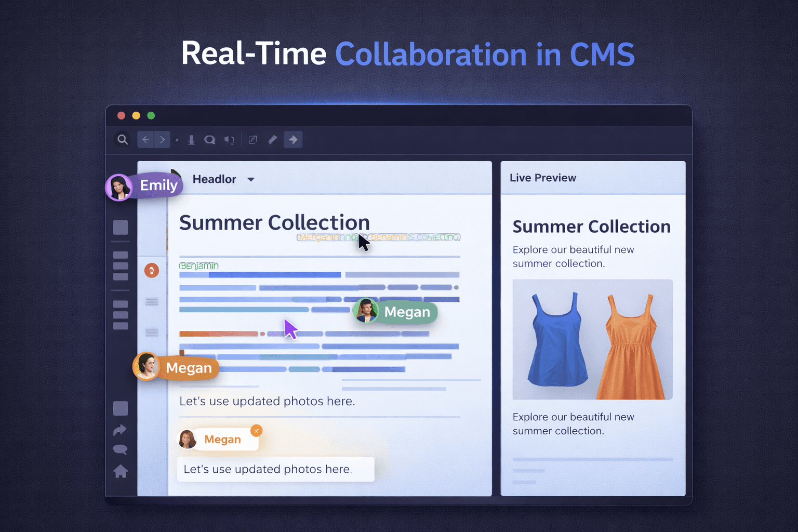
Task: Open the chat bubble icon in the sidebar
Action: point(120,449)
